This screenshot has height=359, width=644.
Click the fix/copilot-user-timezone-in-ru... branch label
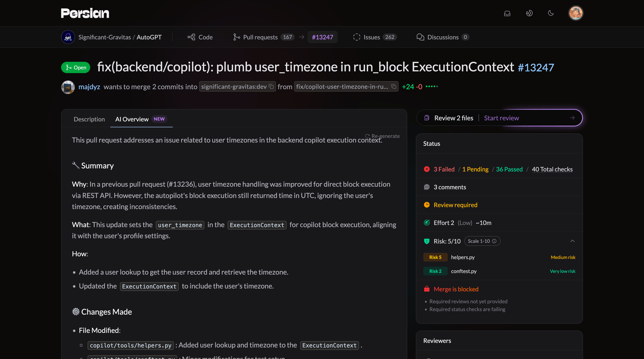(342, 87)
